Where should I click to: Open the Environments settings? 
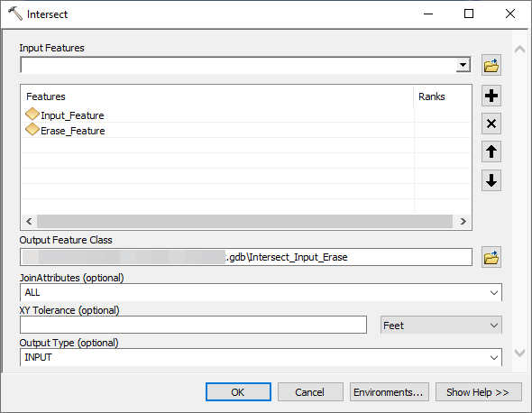pos(390,392)
